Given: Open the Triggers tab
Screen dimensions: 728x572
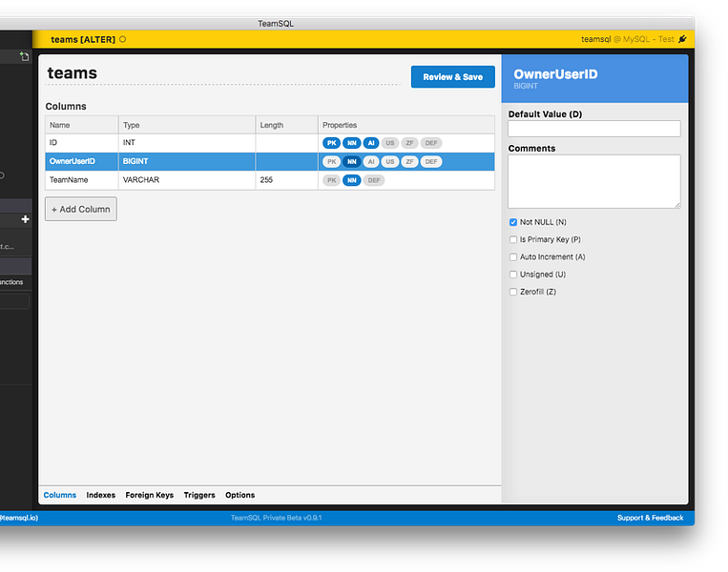Looking at the screenshot, I should click(x=199, y=495).
